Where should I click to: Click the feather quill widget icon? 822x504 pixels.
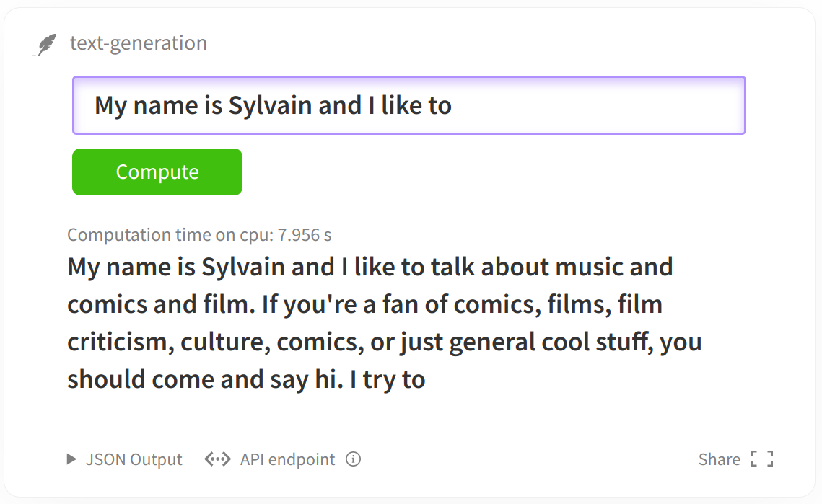tap(45, 45)
